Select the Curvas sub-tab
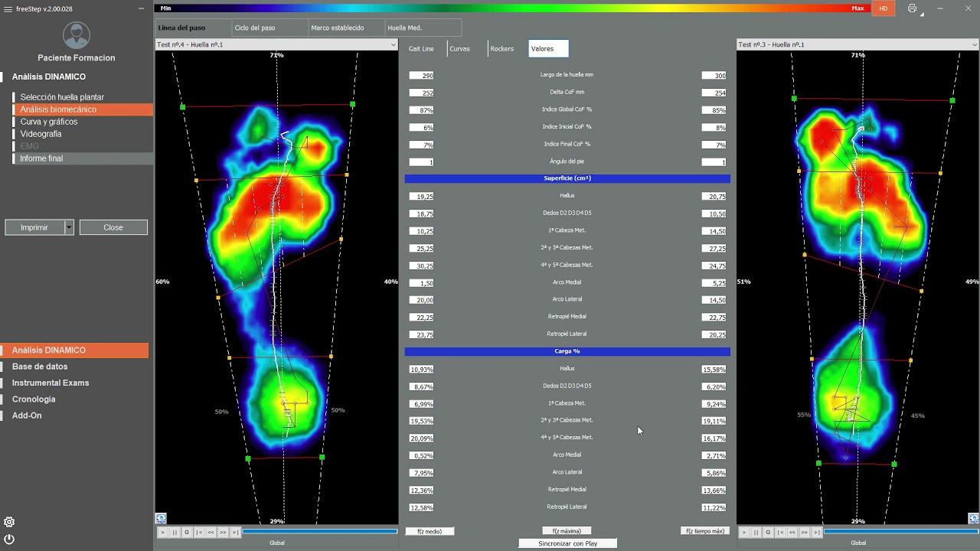Viewport: 980px width, 551px height. click(467, 48)
